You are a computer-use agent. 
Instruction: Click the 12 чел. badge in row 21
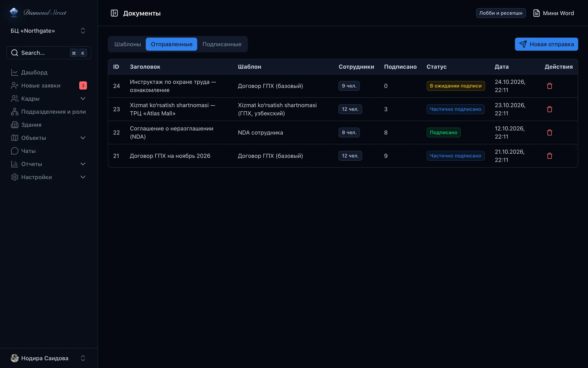pos(350,156)
